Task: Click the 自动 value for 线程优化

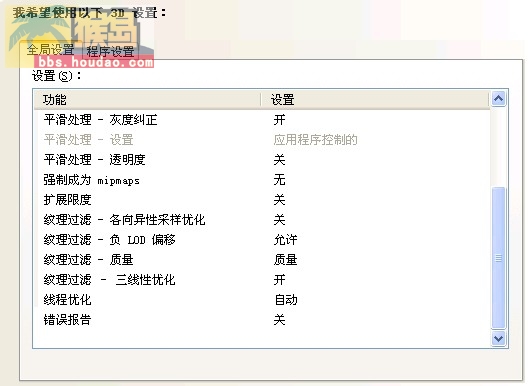Action: [x=286, y=300]
